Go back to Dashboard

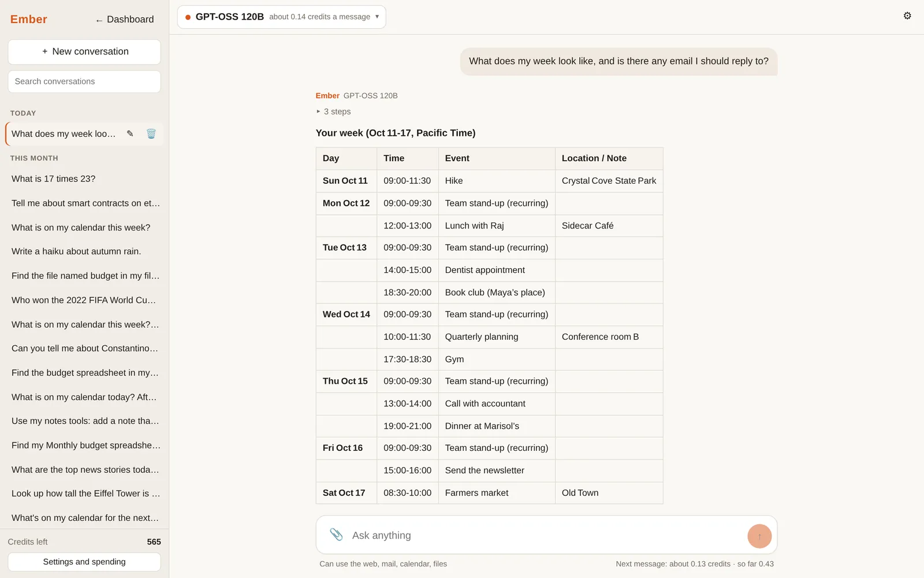tap(125, 19)
